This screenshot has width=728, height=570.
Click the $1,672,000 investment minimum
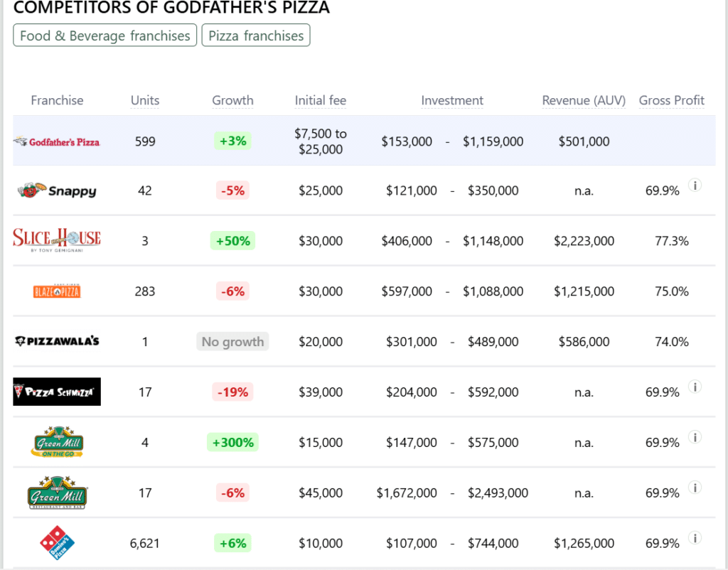407,493
